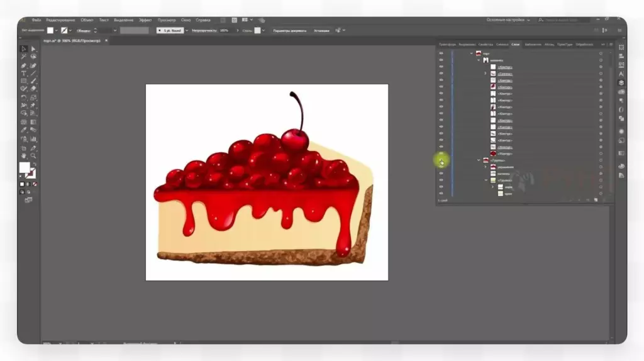Click the 'Параметры документа' button
Viewport: 644px width, 361px height.
point(289,30)
